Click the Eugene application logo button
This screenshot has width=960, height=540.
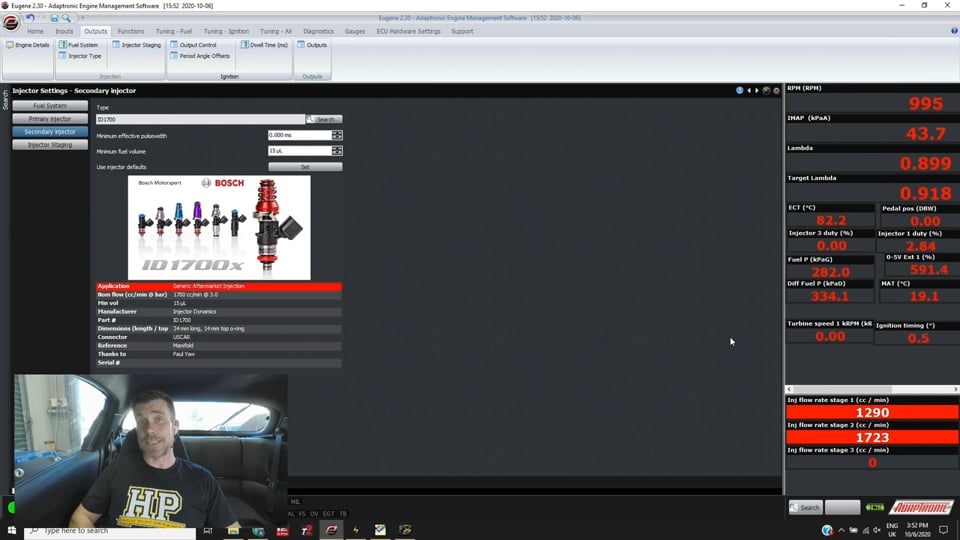click(x=10, y=23)
